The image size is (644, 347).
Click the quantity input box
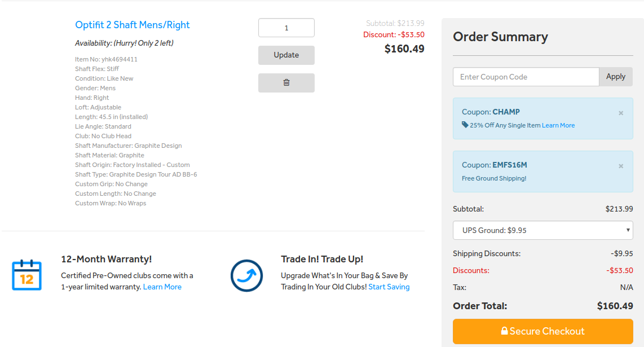286,28
